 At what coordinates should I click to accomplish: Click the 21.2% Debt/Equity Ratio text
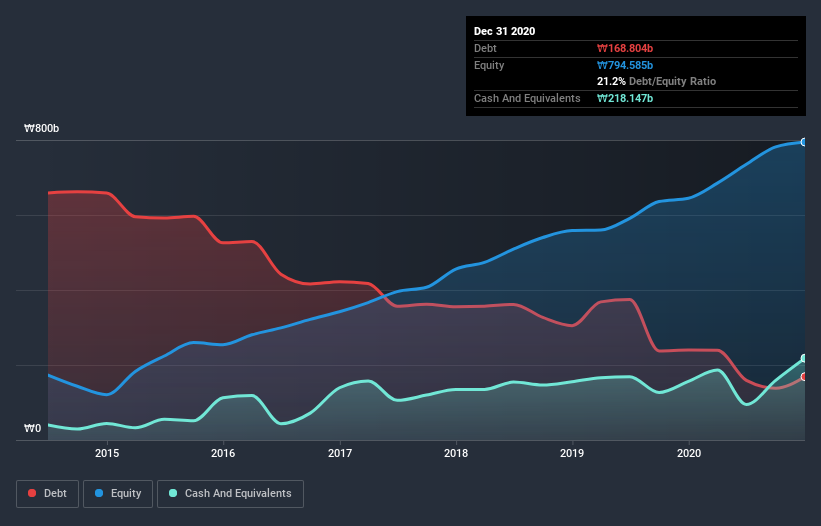tap(656, 82)
